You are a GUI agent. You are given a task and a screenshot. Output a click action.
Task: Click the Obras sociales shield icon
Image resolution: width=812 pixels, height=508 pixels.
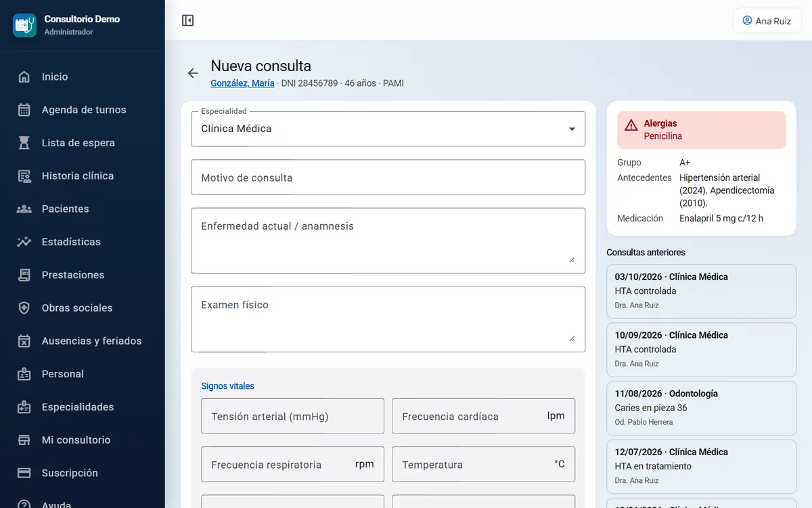pos(24,308)
